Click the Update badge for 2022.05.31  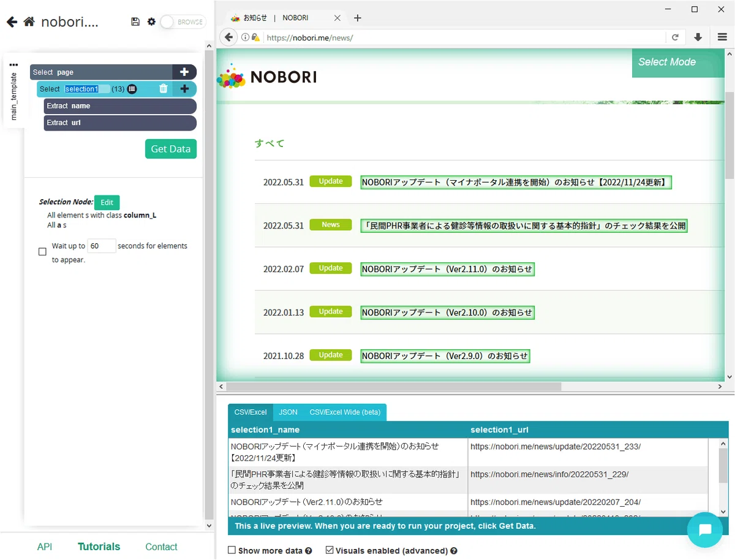click(331, 181)
